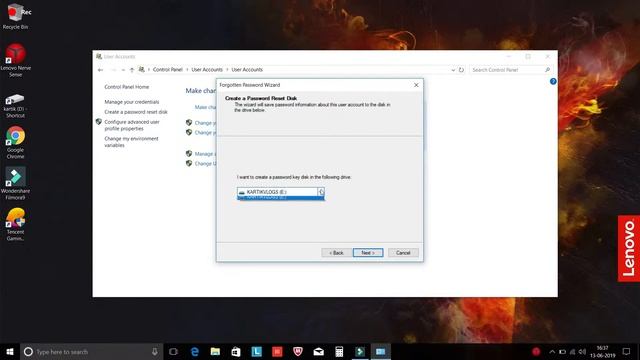The width and height of the screenshot is (640, 360).
Task: Launch Microsoft Edge from the taskbar
Action: point(195,351)
